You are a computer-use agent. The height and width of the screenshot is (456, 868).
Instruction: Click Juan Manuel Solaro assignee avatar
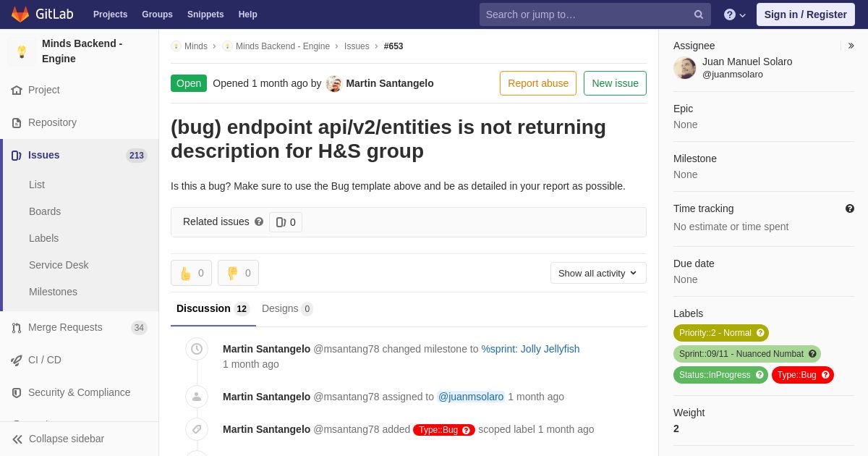click(685, 68)
